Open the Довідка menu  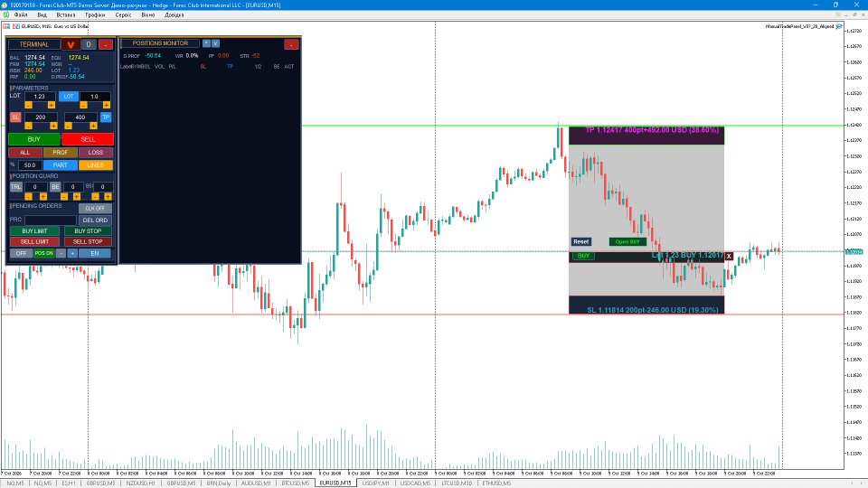coord(174,15)
